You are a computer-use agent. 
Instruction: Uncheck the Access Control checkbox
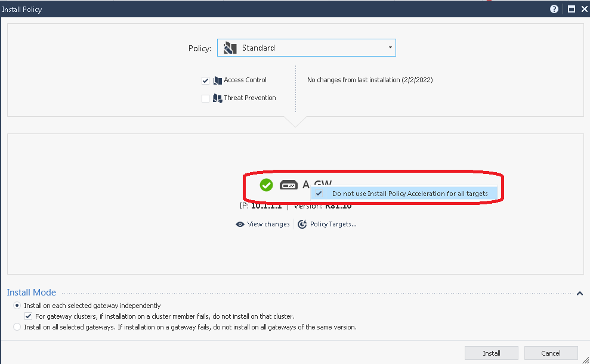(206, 81)
